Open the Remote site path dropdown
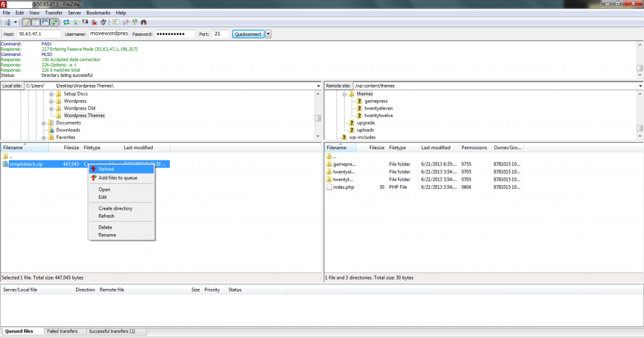This screenshot has width=644, height=338. (640, 86)
